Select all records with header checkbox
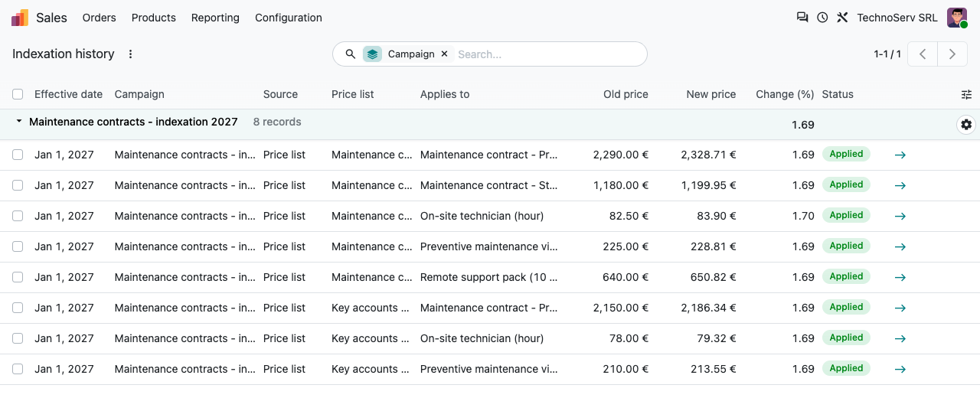This screenshot has height=398, width=980. (18, 94)
